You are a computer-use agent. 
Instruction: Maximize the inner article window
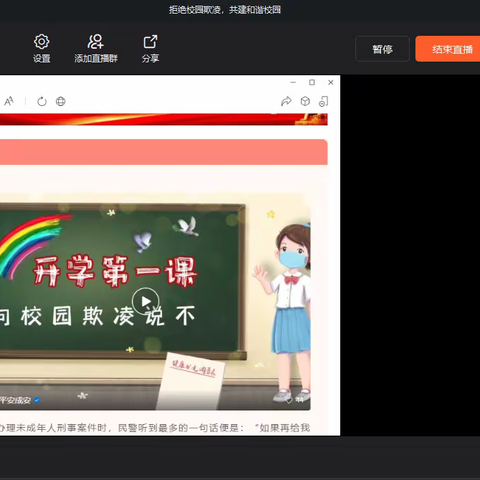pyautogui.click(x=312, y=82)
